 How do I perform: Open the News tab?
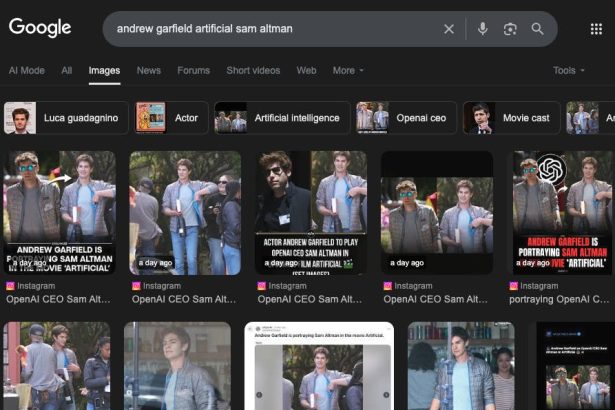pos(149,71)
